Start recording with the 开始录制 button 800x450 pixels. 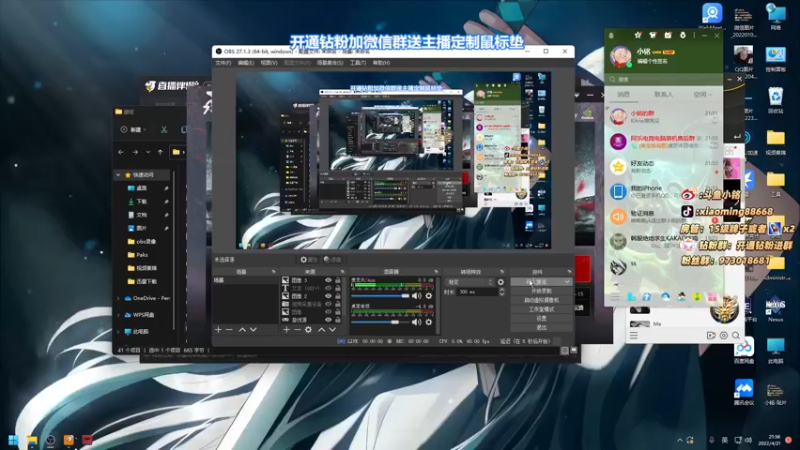coord(541,291)
